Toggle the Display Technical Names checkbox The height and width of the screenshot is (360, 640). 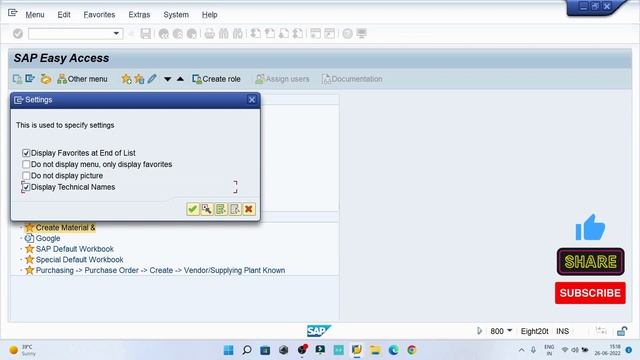[x=26, y=187]
